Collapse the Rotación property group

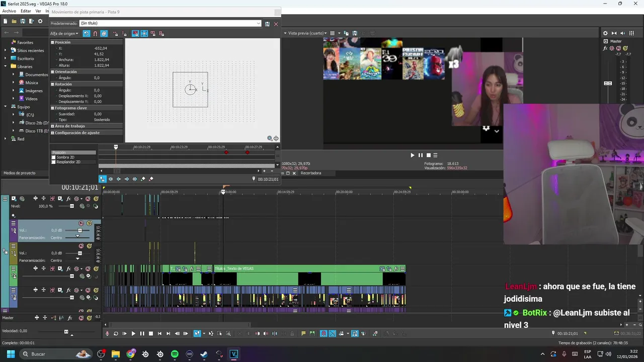tap(52, 84)
